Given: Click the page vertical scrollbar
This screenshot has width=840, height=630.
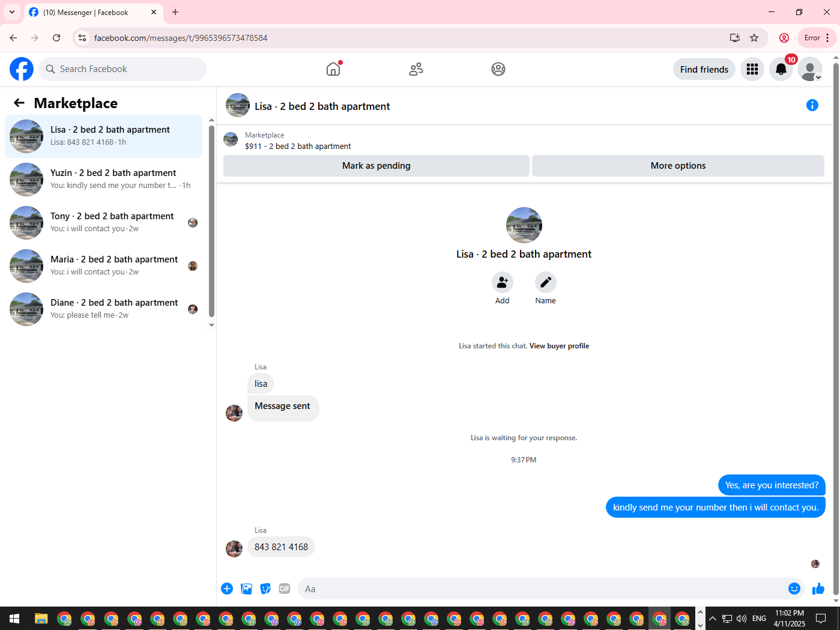Looking at the screenshot, I should click(x=836, y=329).
